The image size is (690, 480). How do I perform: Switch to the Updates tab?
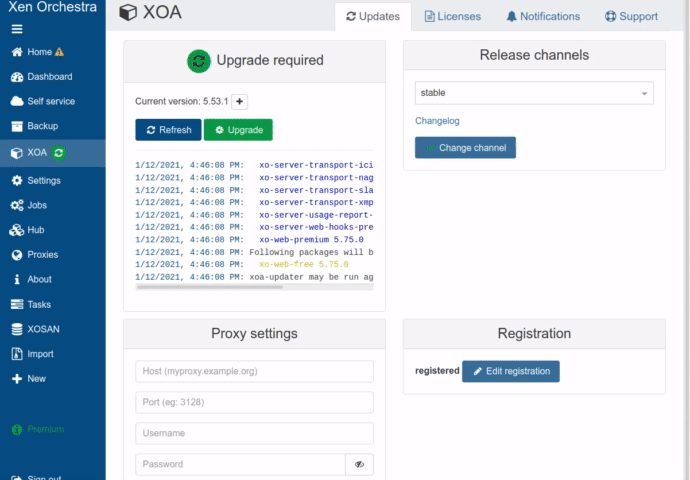(373, 17)
